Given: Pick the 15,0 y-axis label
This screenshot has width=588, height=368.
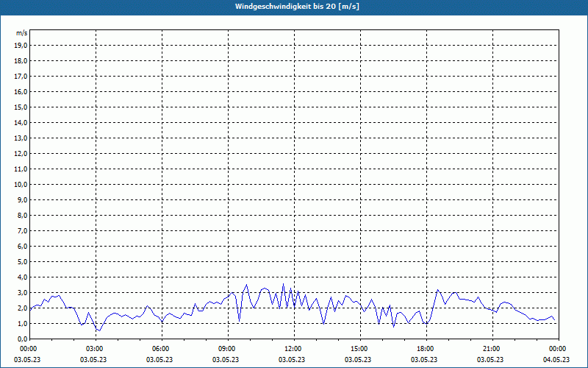Looking at the screenshot, I should [x=22, y=107].
